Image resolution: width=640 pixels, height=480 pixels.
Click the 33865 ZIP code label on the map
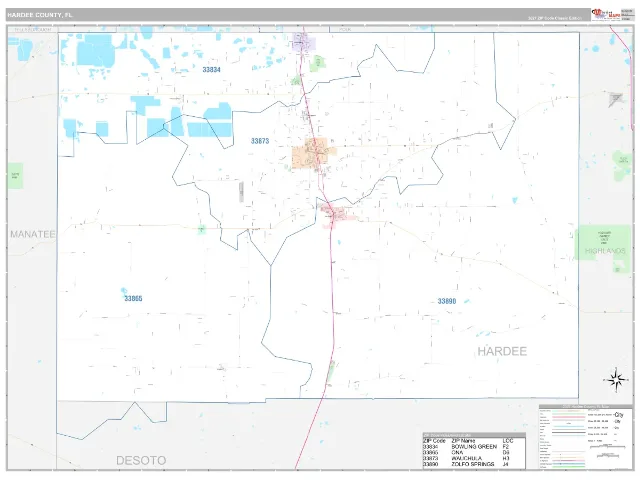pyautogui.click(x=133, y=298)
